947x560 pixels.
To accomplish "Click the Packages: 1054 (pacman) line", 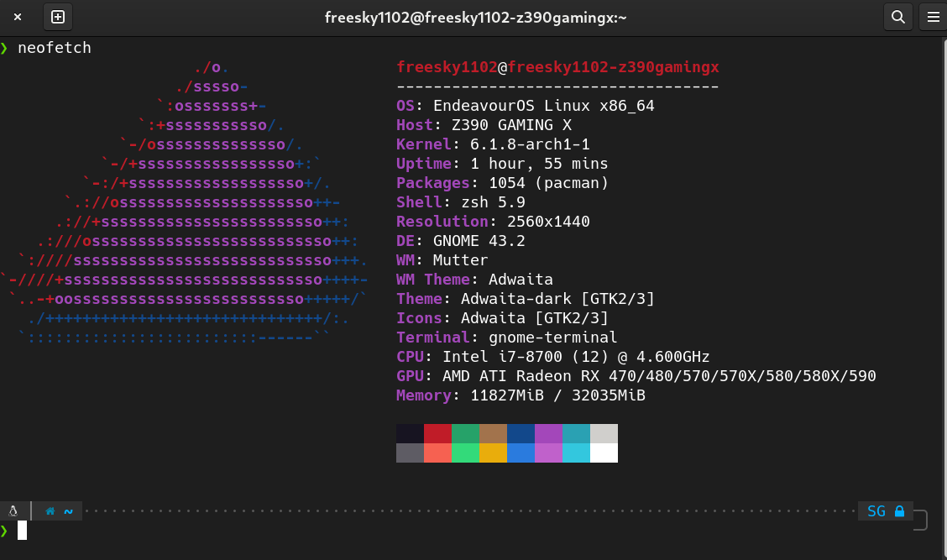I will (502, 183).
